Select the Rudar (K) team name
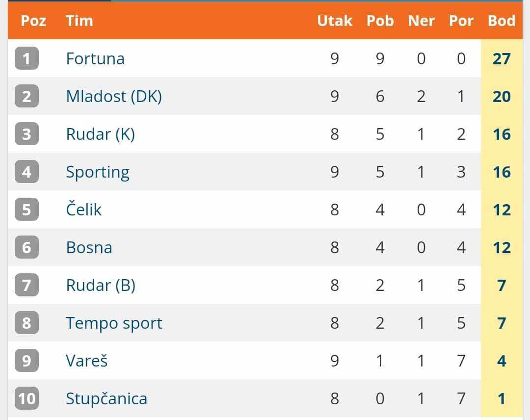 [100, 134]
